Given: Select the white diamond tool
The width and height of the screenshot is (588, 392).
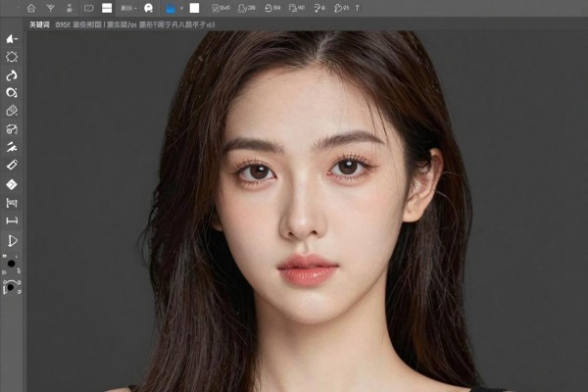Looking at the screenshot, I should click(12, 184).
